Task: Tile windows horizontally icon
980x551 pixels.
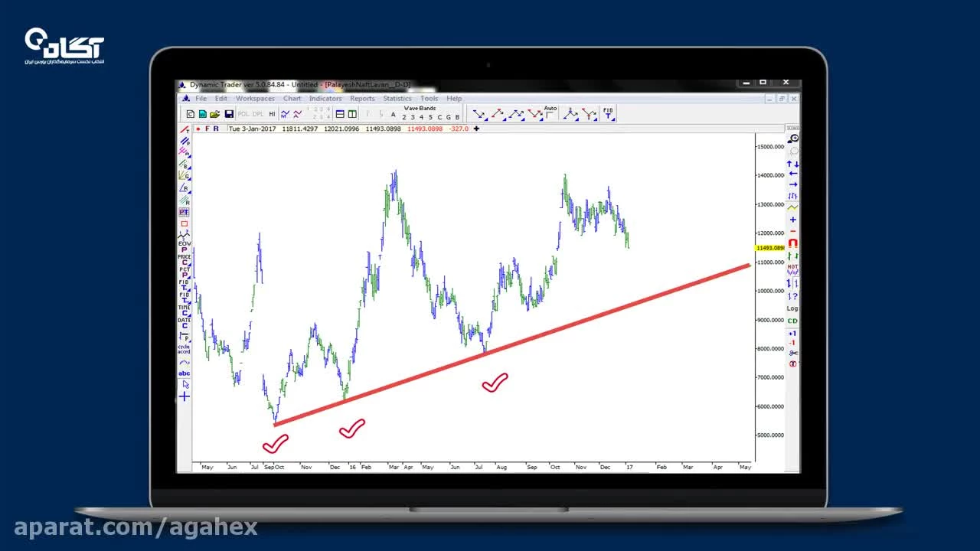Action: point(340,114)
